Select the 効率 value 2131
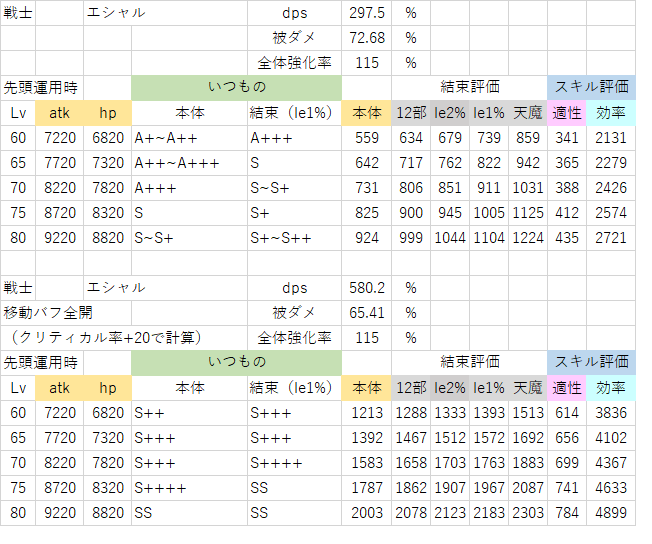Viewport: 652px width, 544px height. 611,138
